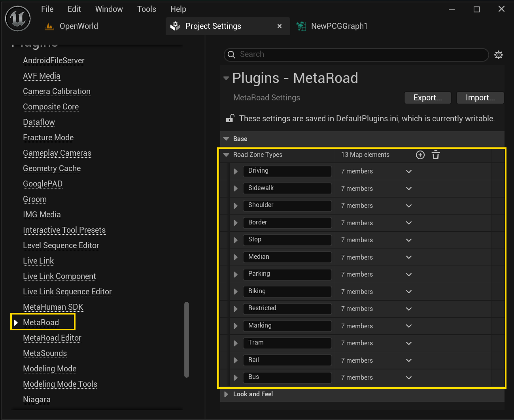The width and height of the screenshot is (514, 420).
Task: Open the AndroidFileServer plugin settings
Action: tap(54, 60)
